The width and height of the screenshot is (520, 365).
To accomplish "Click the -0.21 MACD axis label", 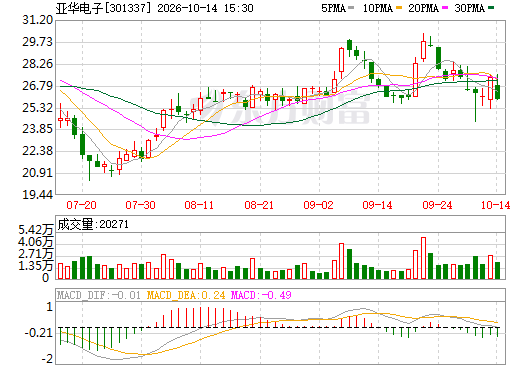I will coord(39,333).
